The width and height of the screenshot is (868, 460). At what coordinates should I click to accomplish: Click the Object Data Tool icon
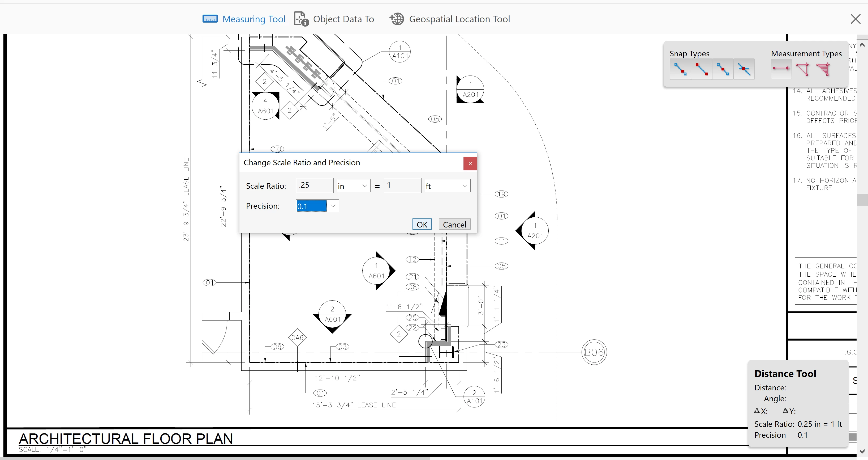(301, 19)
